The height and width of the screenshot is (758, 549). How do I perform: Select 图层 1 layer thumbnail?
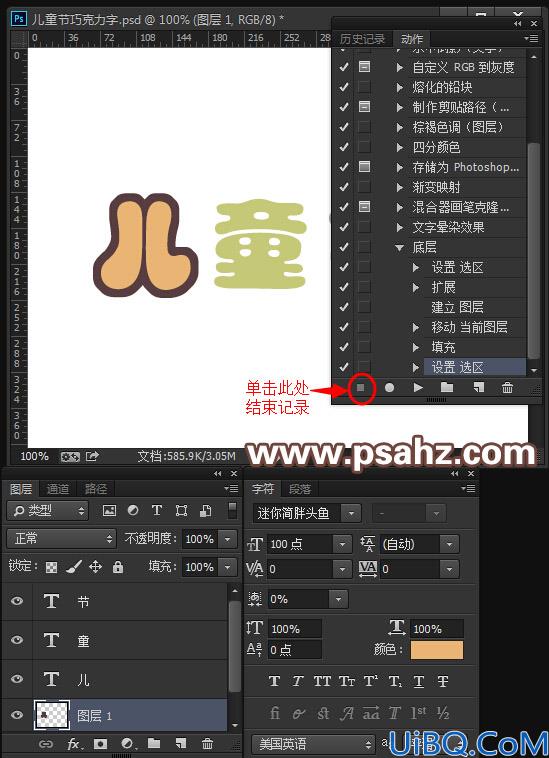coord(52,715)
